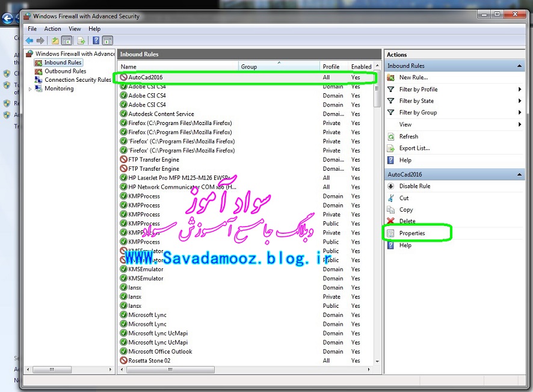Image resolution: width=533 pixels, height=392 pixels.
Task: Click the Cut scissors icon
Action: [x=391, y=198]
